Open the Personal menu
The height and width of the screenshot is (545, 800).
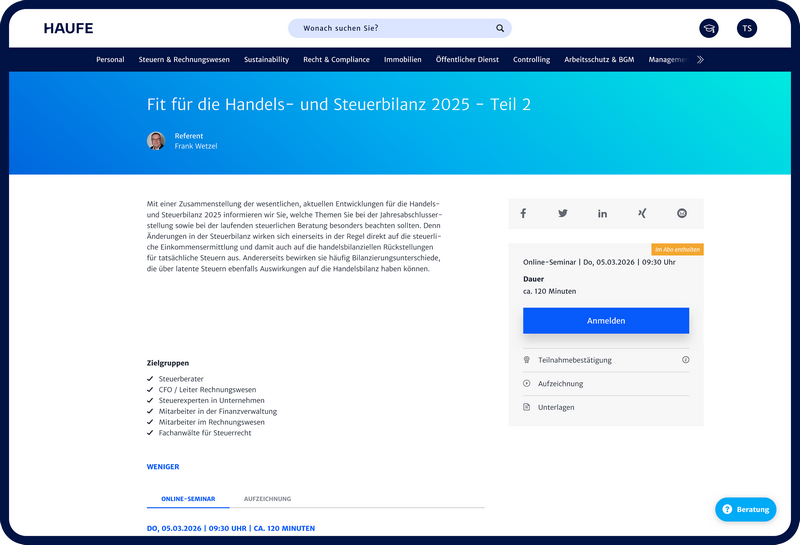point(110,60)
